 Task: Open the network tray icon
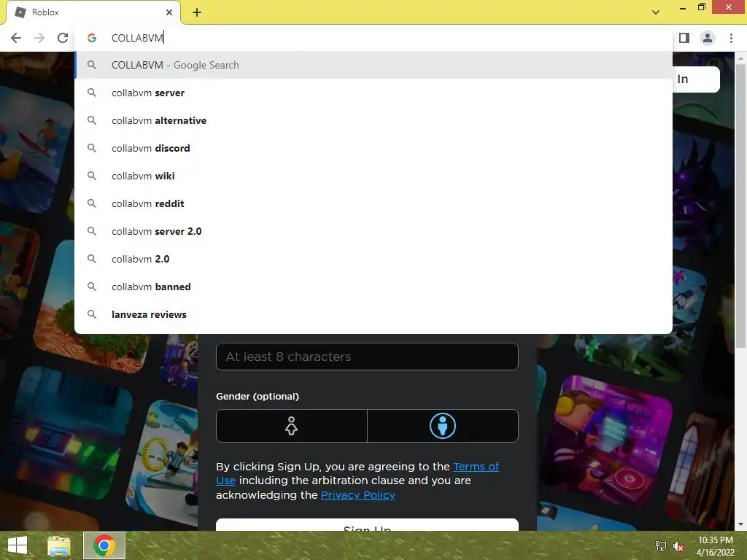(x=660, y=546)
